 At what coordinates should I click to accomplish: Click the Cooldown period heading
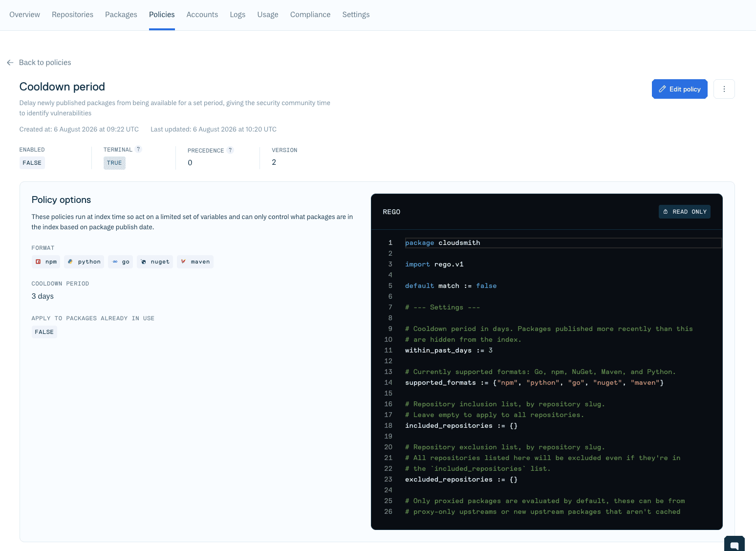(x=62, y=87)
